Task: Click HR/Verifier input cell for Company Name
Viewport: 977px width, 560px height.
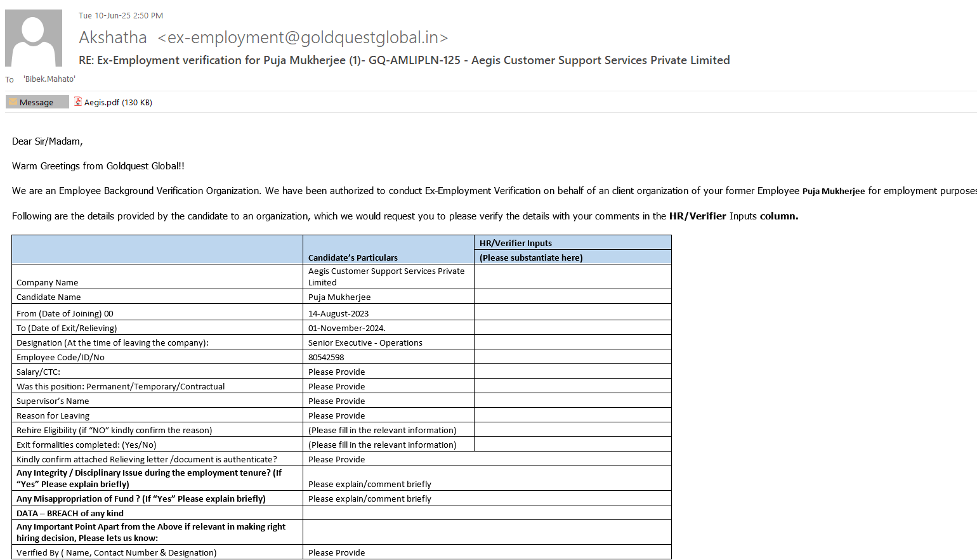Action: click(572, 277)
